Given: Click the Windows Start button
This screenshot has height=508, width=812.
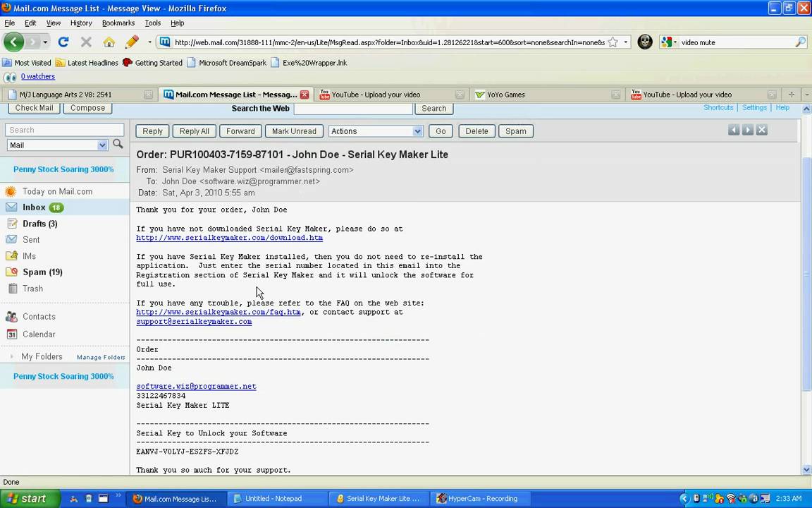Looking at the screenshot, I should coord(30,499).
